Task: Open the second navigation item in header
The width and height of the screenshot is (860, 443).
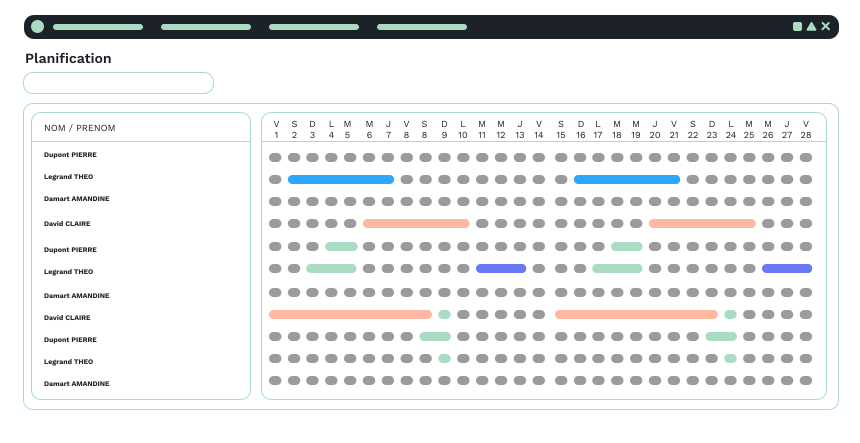Action: tap(206, 27)
